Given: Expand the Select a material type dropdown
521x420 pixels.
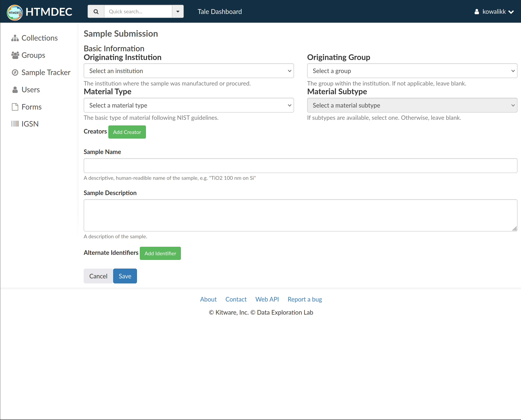Looking at the screenshot, I should pyautogui.click(x=189, y=105).
